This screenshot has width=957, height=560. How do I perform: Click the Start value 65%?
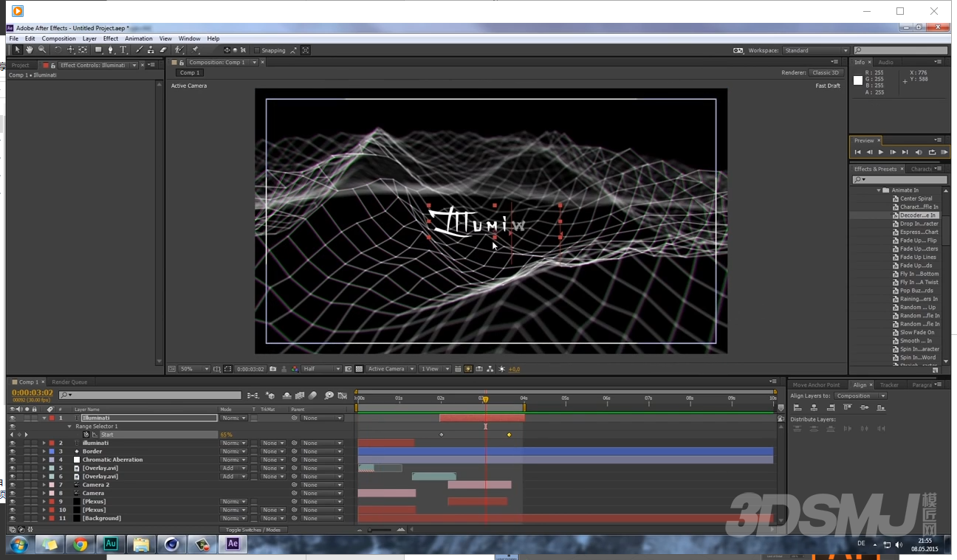226,435
